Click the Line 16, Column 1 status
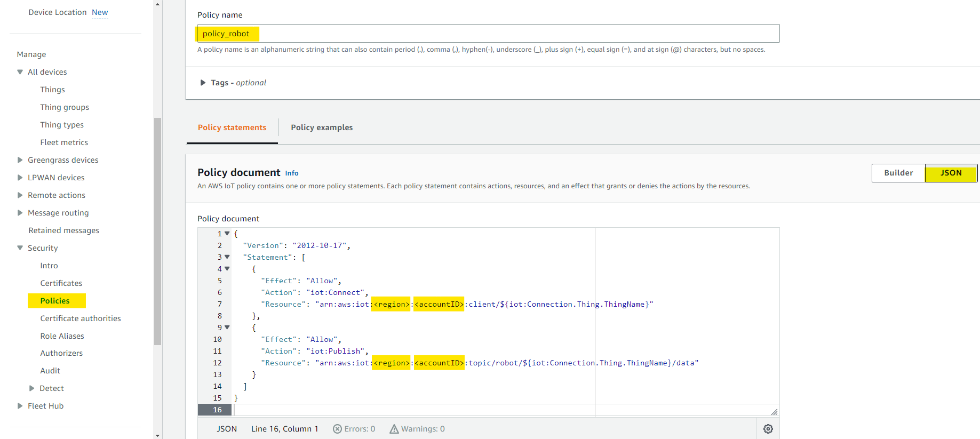Viewport: 980px width, 439px height. (x=284, y=429)
